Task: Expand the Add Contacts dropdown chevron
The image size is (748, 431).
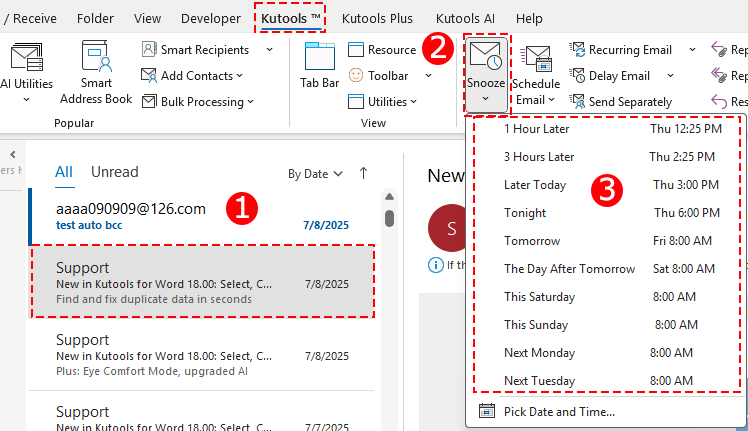Action: point(239,75)
